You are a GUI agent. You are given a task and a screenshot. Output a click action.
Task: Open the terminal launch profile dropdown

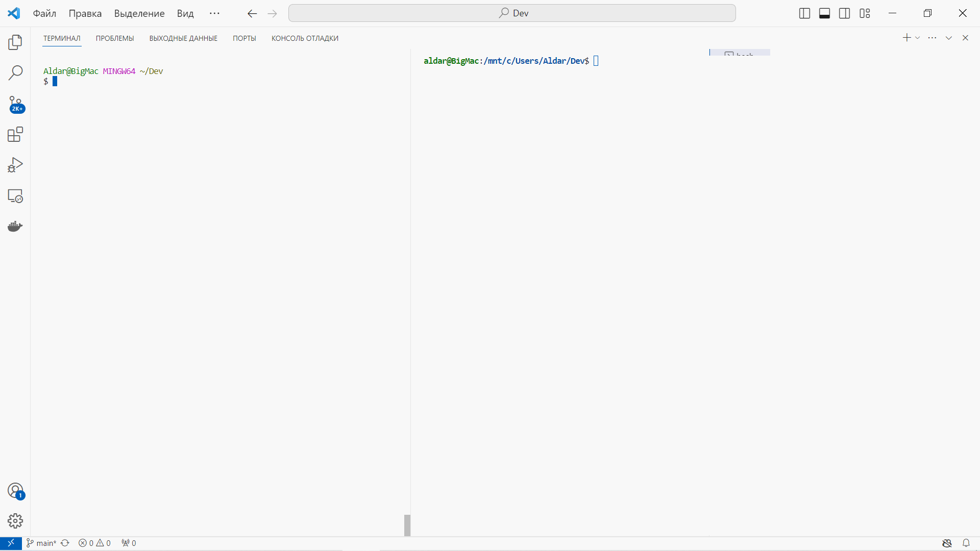(x=918, y=37)
